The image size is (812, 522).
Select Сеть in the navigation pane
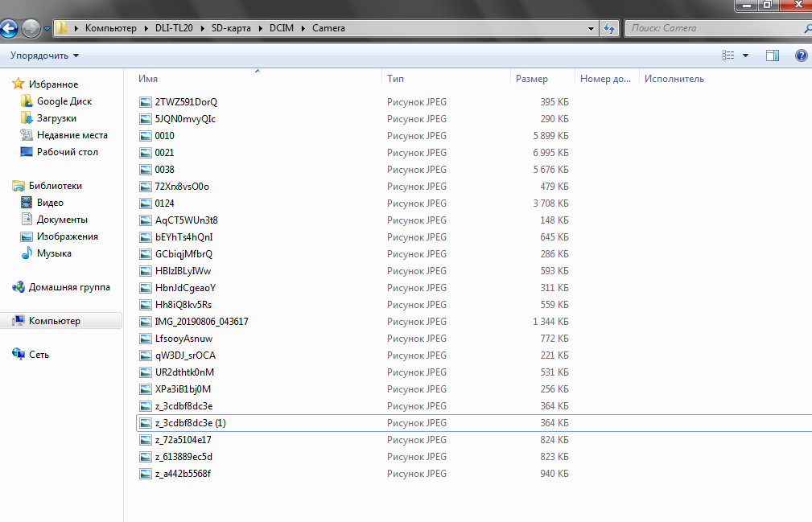[x=39, y=355]
